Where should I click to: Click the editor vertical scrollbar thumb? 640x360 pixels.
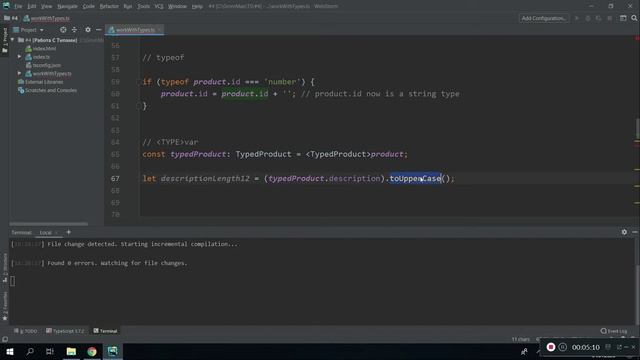(x=637, y=129)
